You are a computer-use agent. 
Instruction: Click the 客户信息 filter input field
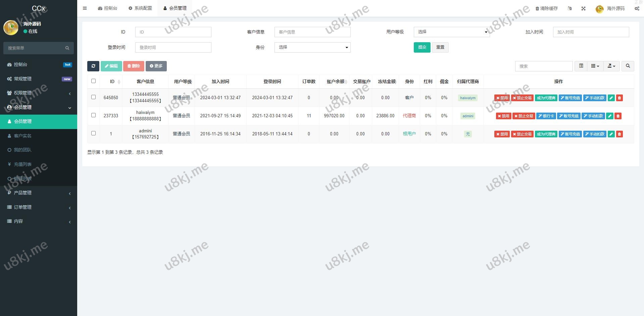click(x=312, y=32)
